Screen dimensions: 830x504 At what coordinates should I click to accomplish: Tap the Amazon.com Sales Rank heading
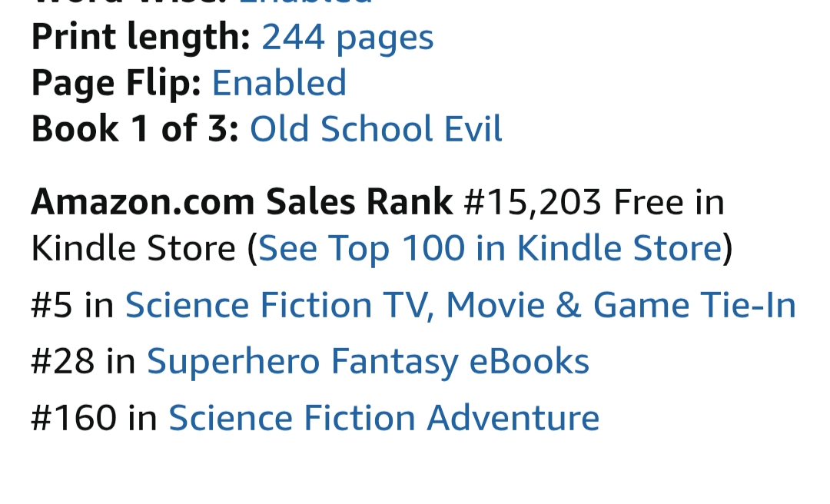242,202
